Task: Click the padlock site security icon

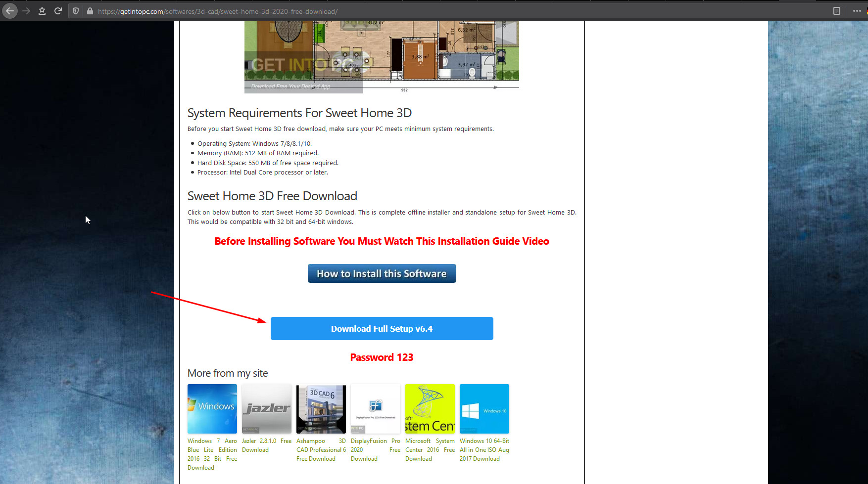Action: pyautogui.click(x=90, y=11)
